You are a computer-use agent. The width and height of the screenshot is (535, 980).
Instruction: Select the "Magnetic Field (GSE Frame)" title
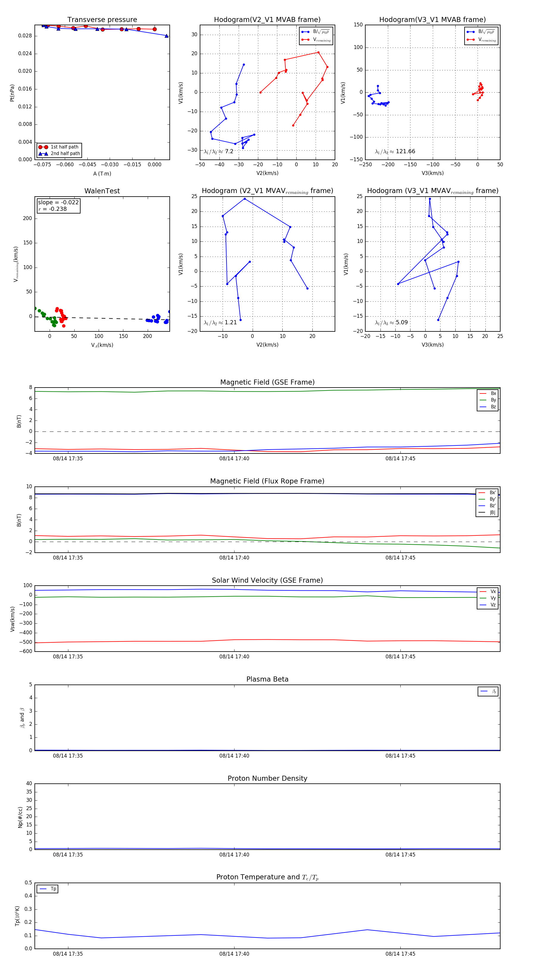[267, 382]
